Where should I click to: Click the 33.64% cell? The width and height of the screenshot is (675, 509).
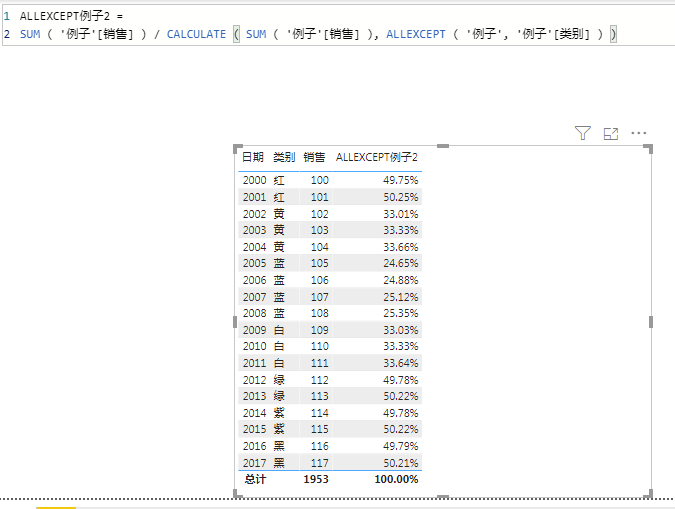click(x=400, y=363)
